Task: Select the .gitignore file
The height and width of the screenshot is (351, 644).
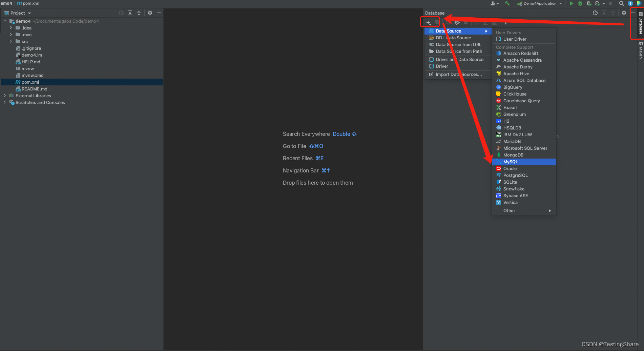Action: 82,48
